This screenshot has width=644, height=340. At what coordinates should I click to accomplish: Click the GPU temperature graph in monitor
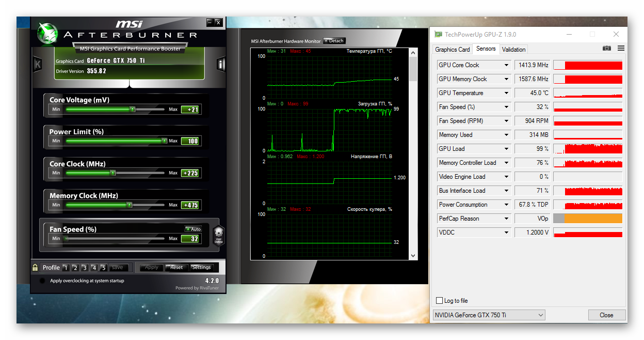(x=329, y=76)
